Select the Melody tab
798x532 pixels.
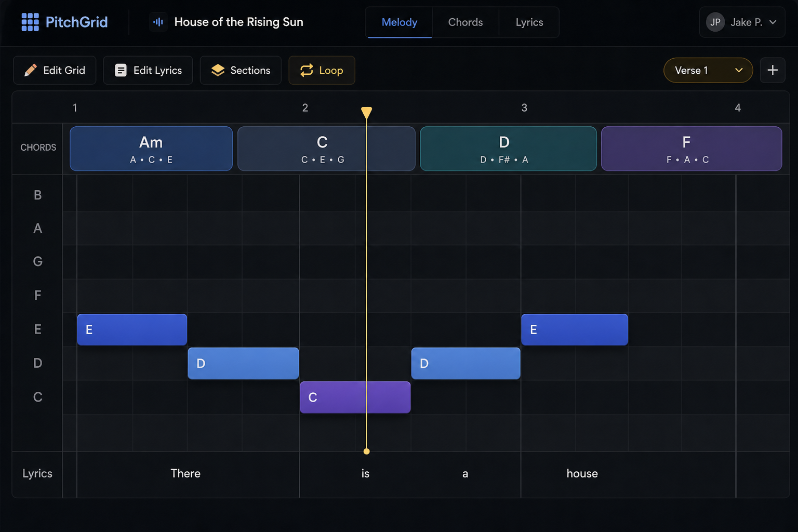point(400,22)
